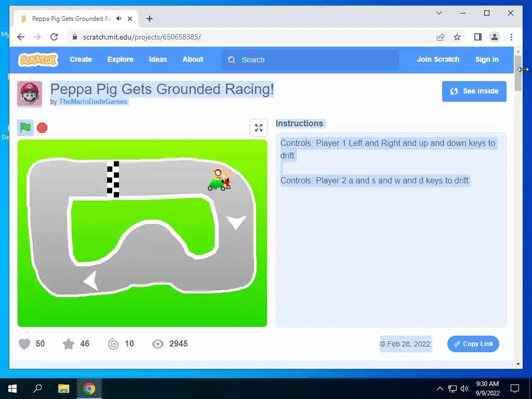Open TheMarioDudeGames profile link
The height and width of the screenshot is (399, 532).
tap(93, 101)
